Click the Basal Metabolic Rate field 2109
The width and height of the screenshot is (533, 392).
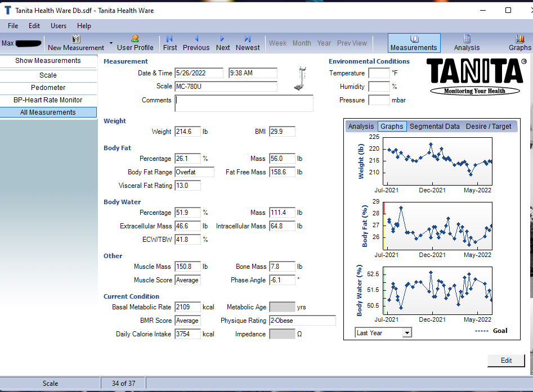pyautogui.click(x=187, y=307)
